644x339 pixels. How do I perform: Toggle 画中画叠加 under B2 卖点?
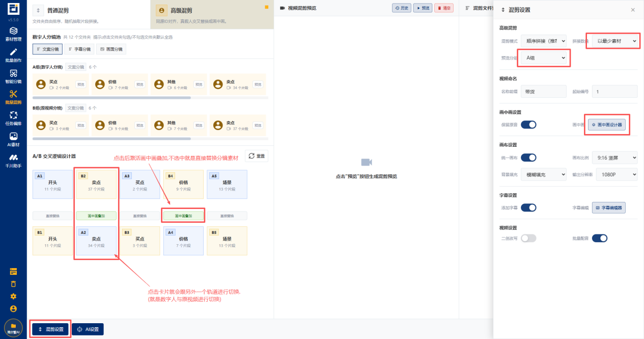click(x=96, y=216)
